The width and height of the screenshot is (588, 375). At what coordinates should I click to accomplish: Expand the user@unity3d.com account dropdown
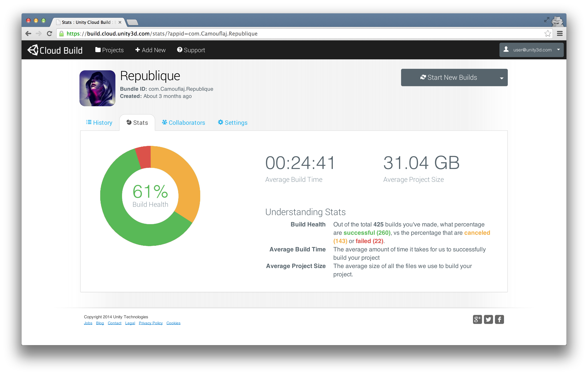532,50
